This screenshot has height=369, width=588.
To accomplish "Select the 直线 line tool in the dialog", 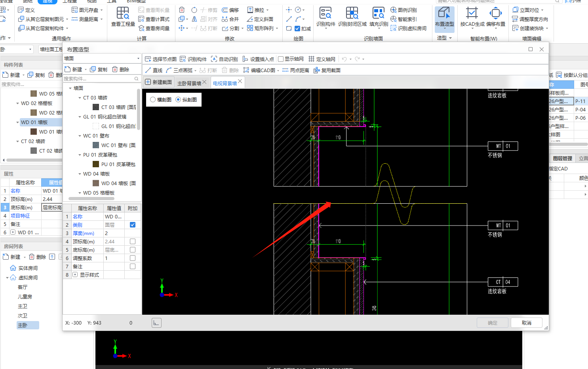I will pos(154,70).
